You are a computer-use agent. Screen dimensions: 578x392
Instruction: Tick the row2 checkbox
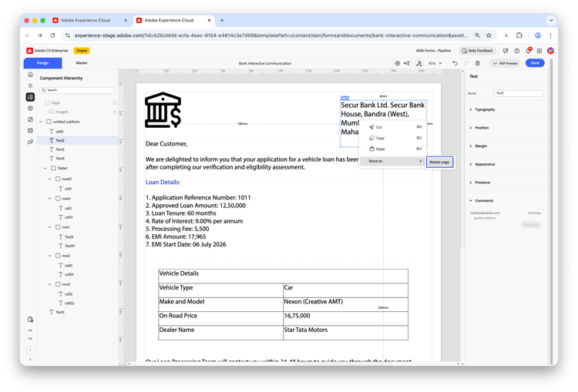coord(58,256)
